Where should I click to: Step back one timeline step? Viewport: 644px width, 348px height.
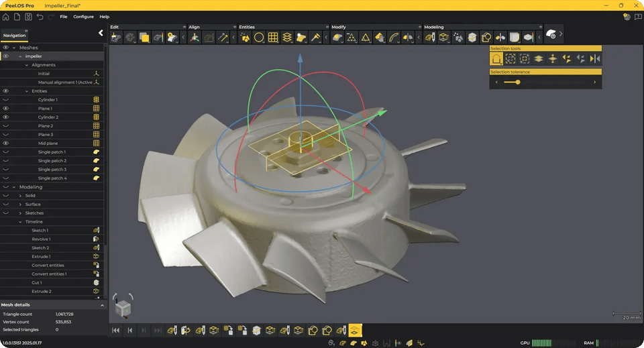click(x=129, y=331)
